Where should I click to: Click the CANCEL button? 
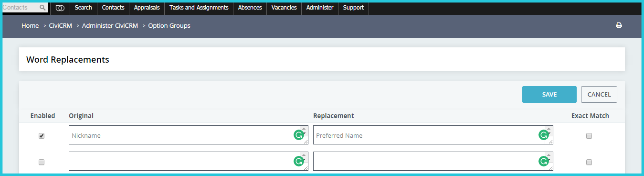[x=599, y=95]
